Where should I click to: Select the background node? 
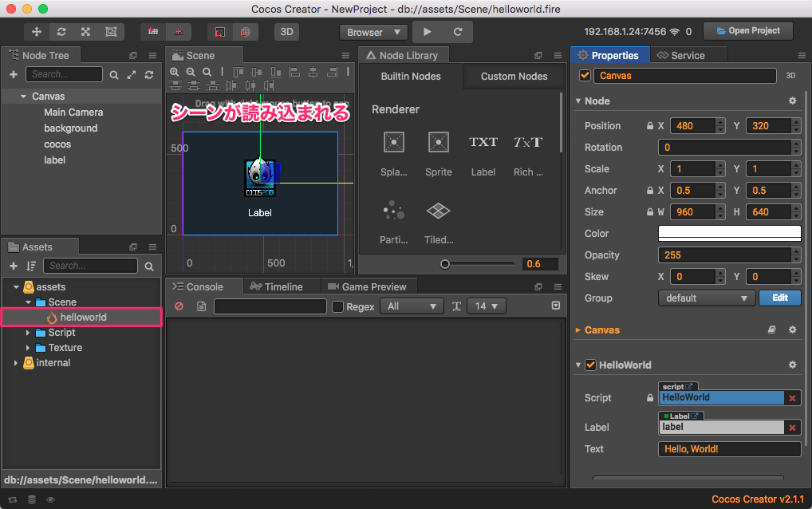pos(70,128)
